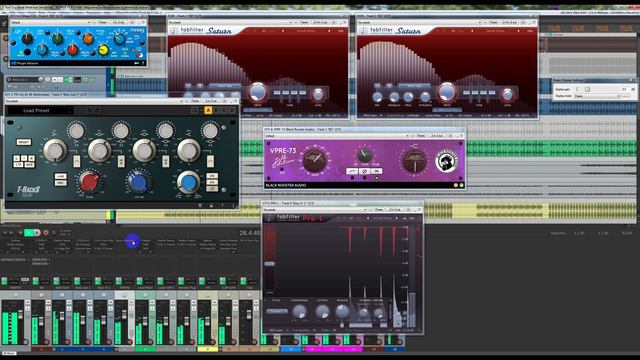Click the right output knob on VPRE-73

point(415,160)
